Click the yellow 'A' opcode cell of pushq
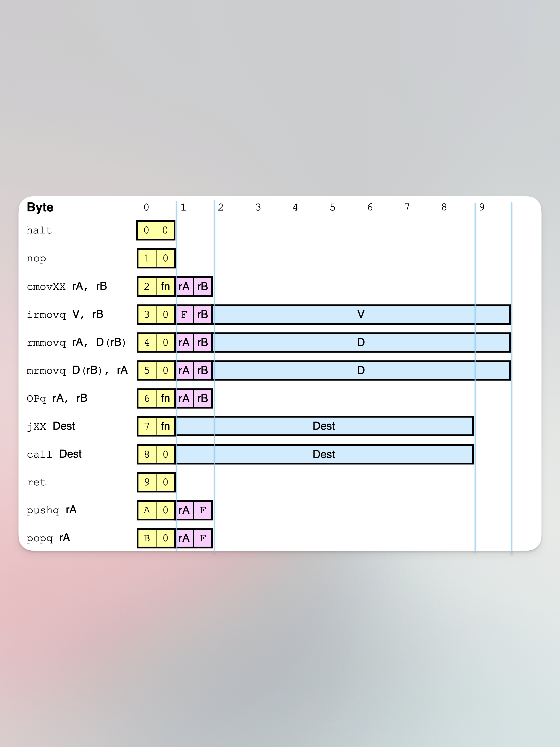This screenshot has height=747, width=560. coord(147,510)
